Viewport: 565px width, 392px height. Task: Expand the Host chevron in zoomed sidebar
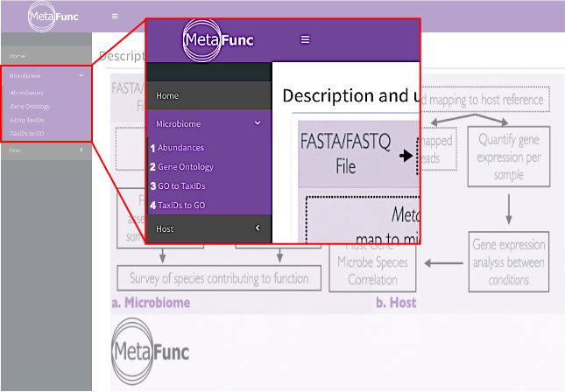click(258, 227)
